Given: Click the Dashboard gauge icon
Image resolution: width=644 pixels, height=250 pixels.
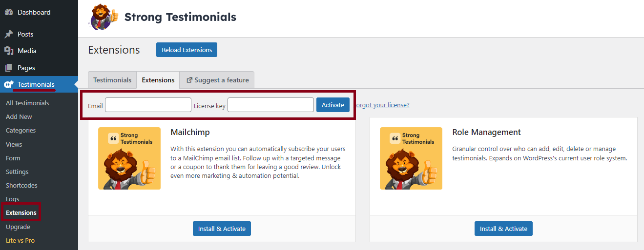Looking at the screenshot, I should (x=9, y=12).
